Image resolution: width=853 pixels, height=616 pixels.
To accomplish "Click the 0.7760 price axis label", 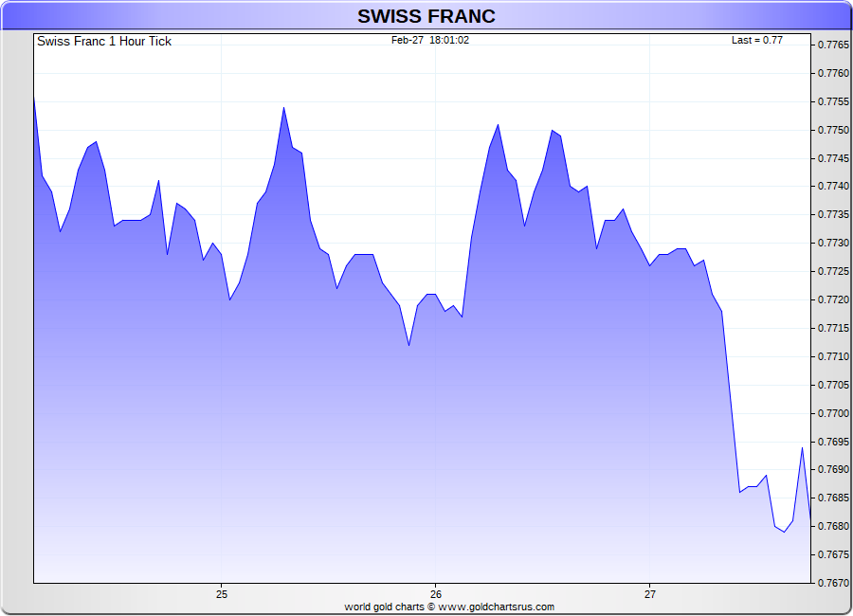I will 833,73.
